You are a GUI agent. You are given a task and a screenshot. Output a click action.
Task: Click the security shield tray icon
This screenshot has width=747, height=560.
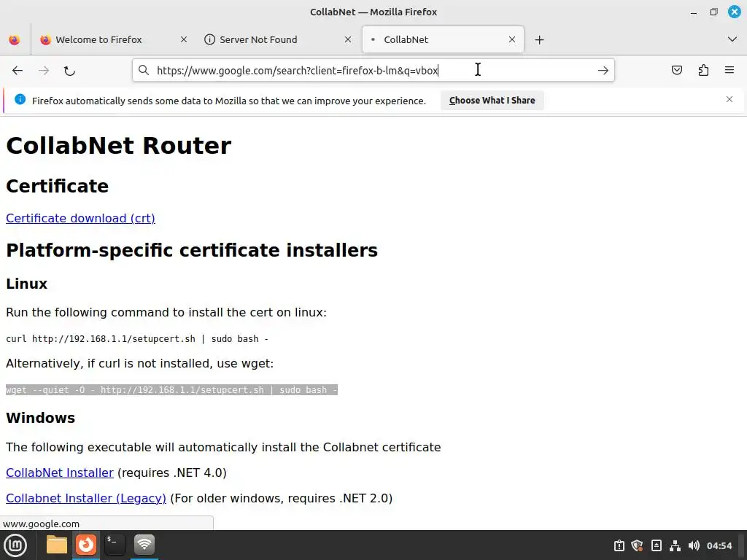tap(638, 545)
